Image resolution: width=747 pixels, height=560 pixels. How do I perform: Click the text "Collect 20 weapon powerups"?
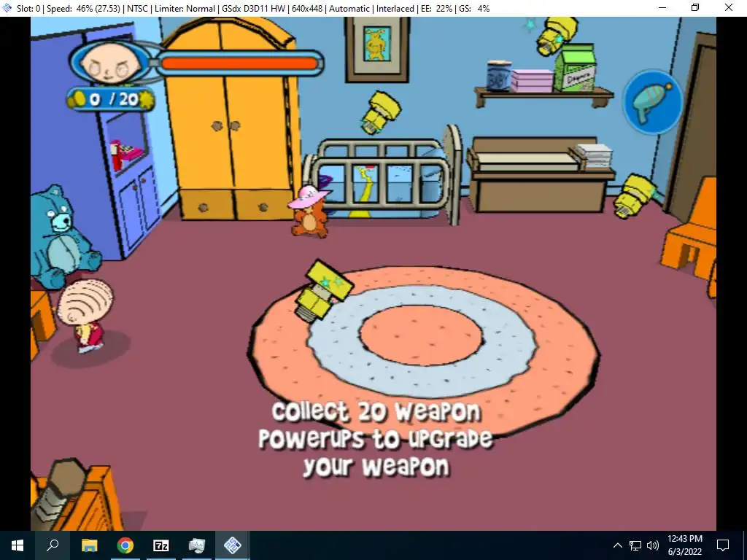click(x=376, y=425)
